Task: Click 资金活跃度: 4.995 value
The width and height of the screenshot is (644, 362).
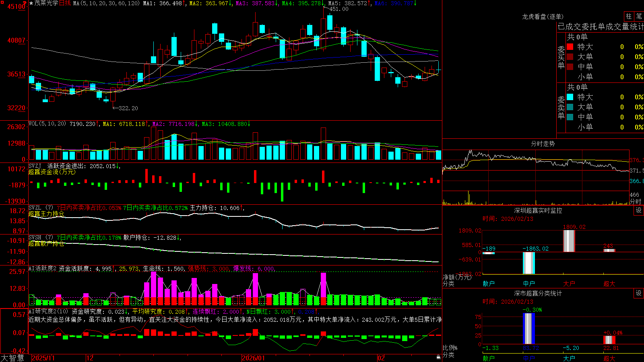Action: (85, 268)
